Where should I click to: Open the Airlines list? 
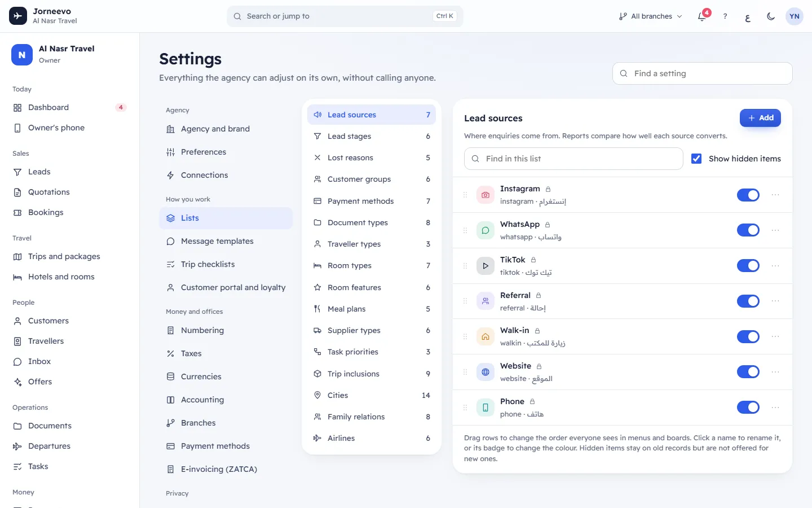(x=372, y=438)
